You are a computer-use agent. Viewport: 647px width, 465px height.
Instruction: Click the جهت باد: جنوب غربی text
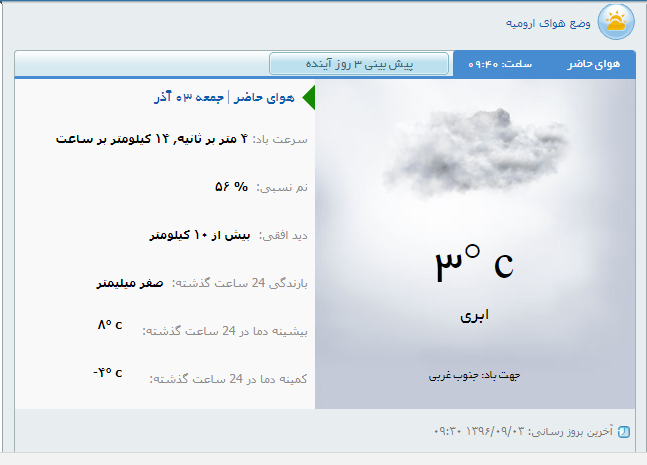[x=475, y=376]
